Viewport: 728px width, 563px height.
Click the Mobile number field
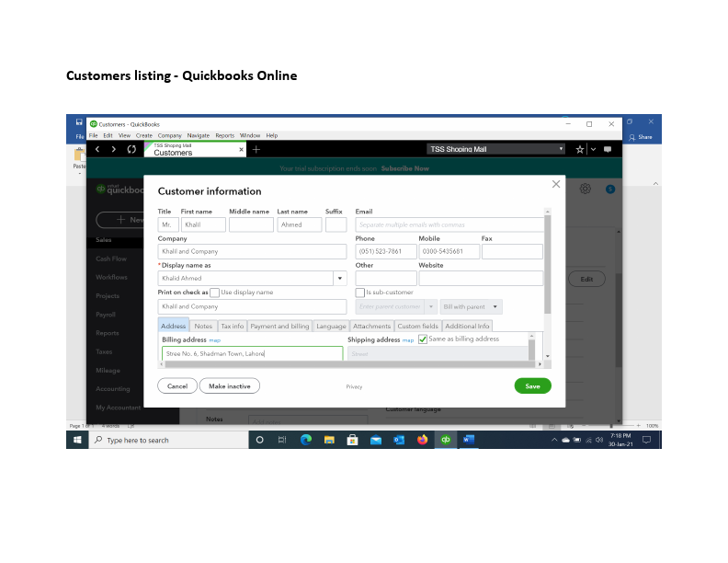tap(449, 251)
